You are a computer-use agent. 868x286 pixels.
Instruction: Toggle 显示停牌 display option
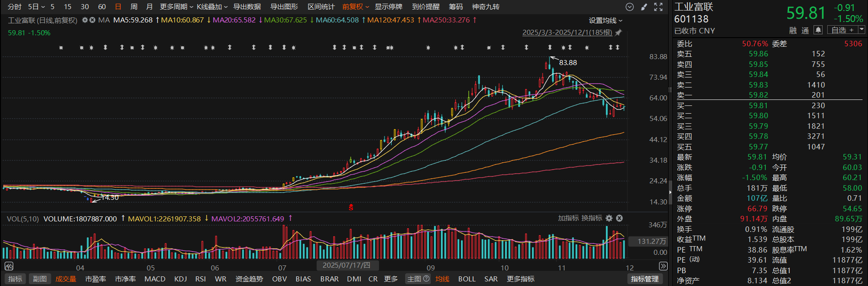tap(388, 7)
